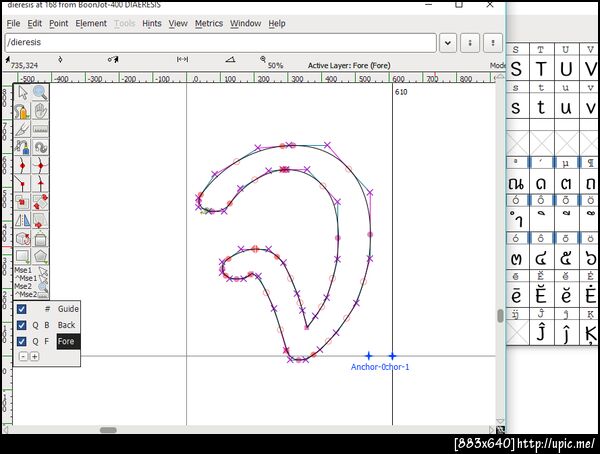
Task: Click the horizontal scrollbar thumb
Action: [108, 430]
